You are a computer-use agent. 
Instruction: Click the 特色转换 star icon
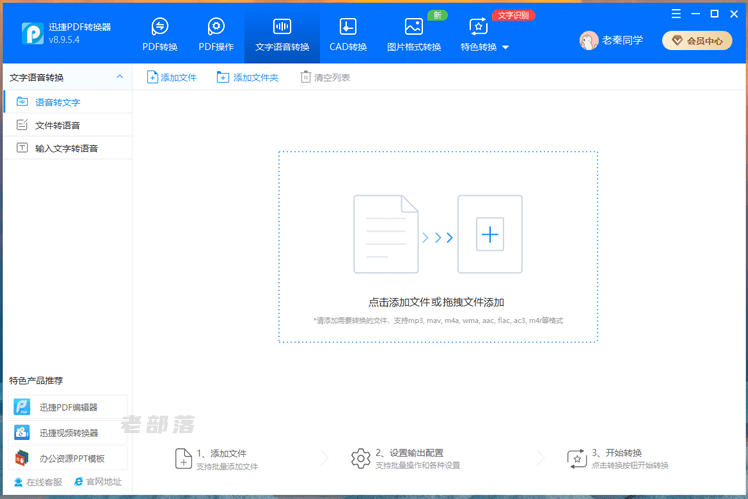point(478,26)
